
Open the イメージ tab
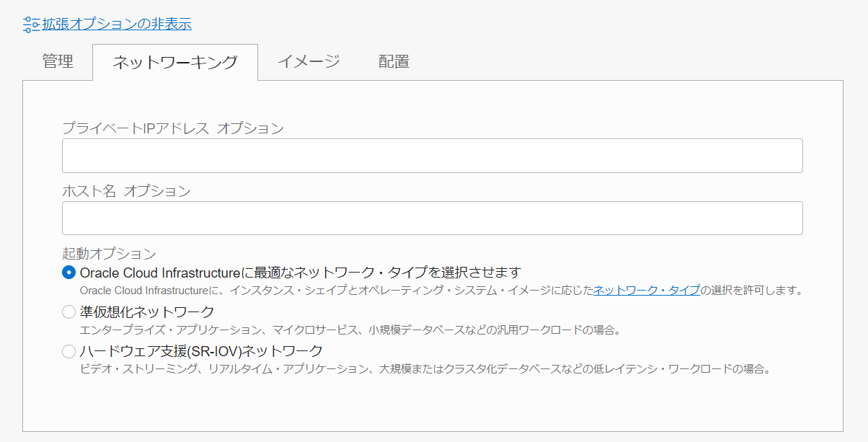click(x=309, y=62)
